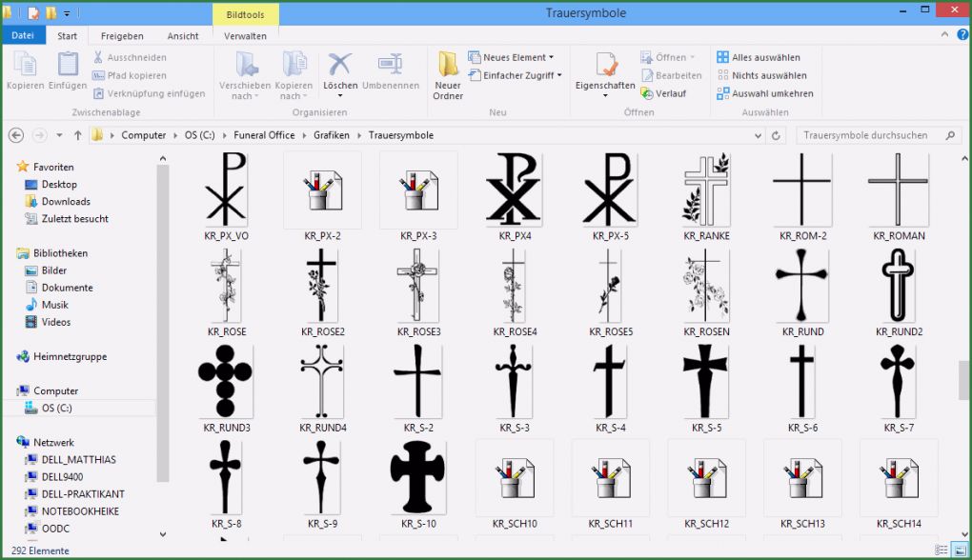Select the KR_ROSE2 thumbnail
The image size is (972, 560).
[321, 288]
